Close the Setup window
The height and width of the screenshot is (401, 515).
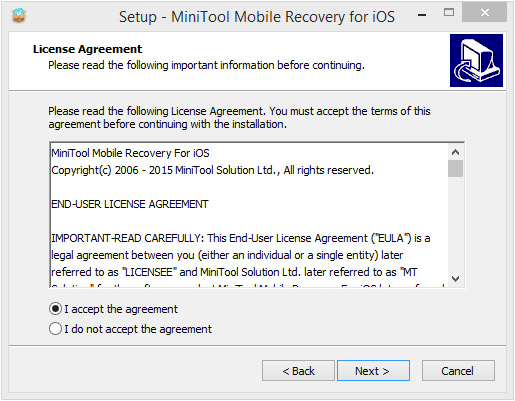(x=485, y=13)
